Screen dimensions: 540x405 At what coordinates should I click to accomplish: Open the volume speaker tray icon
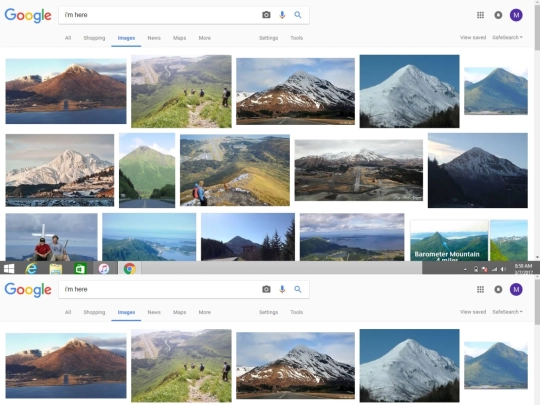click(x=503, y=269)
